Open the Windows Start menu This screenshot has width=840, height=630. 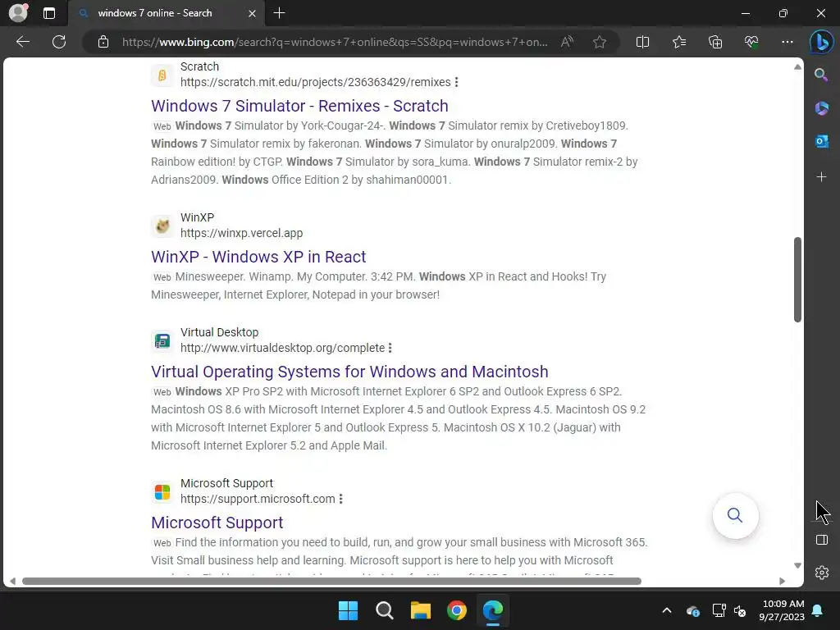(x=348, y=610)
